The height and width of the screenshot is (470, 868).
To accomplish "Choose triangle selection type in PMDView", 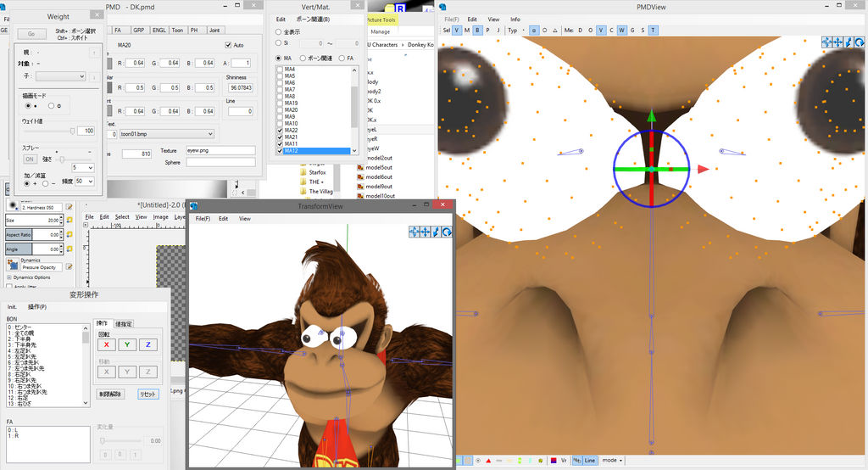I will click(x=555, y=31).
